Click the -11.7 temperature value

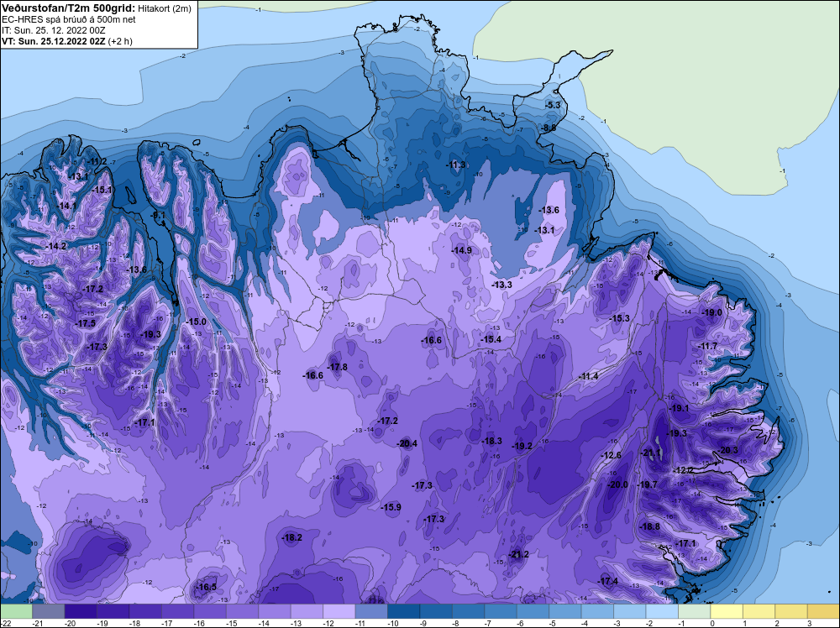[x=707, y=347]
